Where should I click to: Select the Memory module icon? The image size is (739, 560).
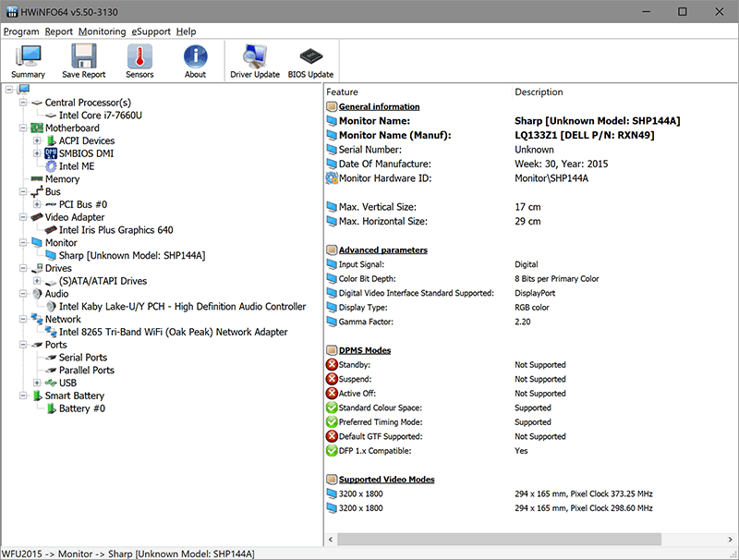[37, 178]
